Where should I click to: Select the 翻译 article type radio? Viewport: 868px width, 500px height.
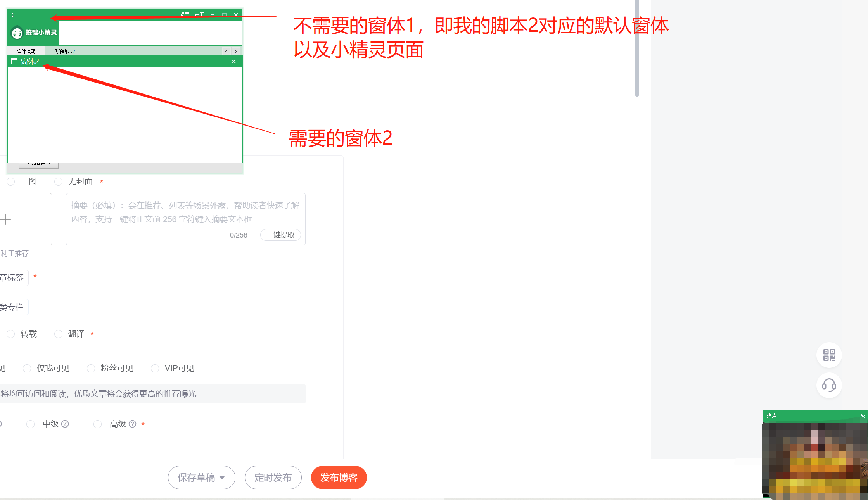[59, 334]
